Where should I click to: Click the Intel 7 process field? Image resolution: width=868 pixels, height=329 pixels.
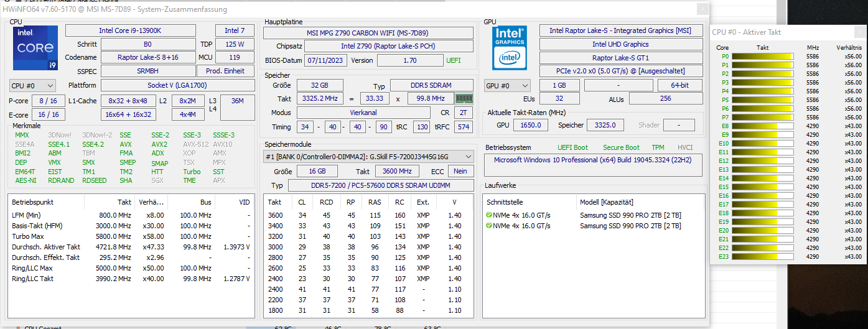(x=235, y=30)
